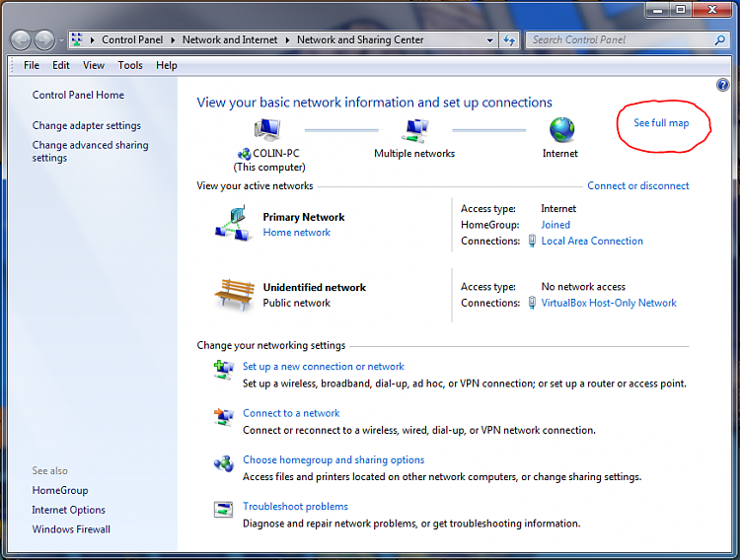The image size is (740, 560).
Task: Click the VirtualBox connection plug icon
Action: coord(532,303)
